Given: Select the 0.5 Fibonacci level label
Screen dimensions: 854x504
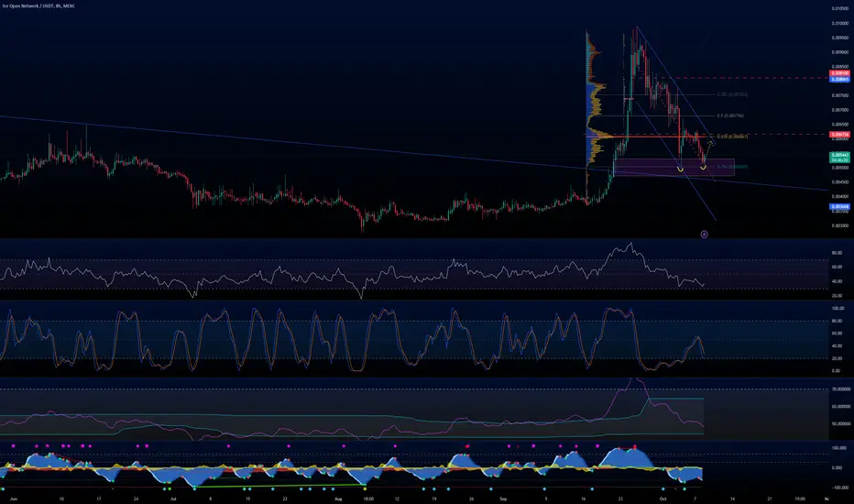Looking at the screenshot, I should pos(730,115).
